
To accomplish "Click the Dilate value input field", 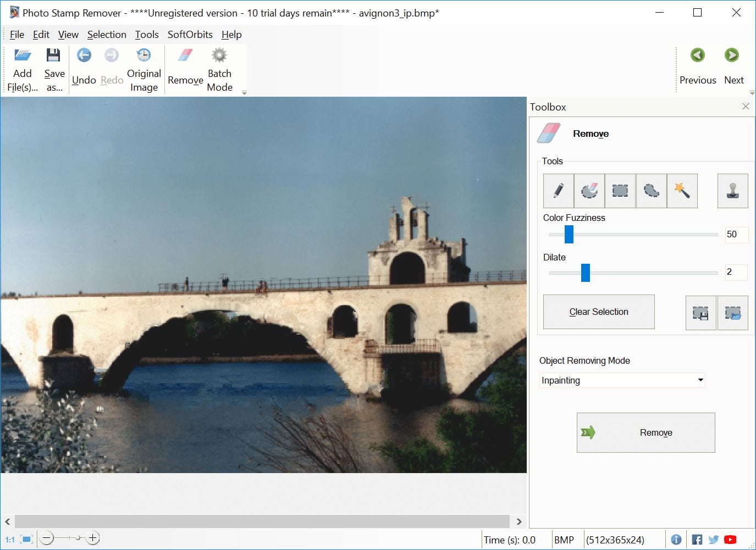I will [736, 272].
